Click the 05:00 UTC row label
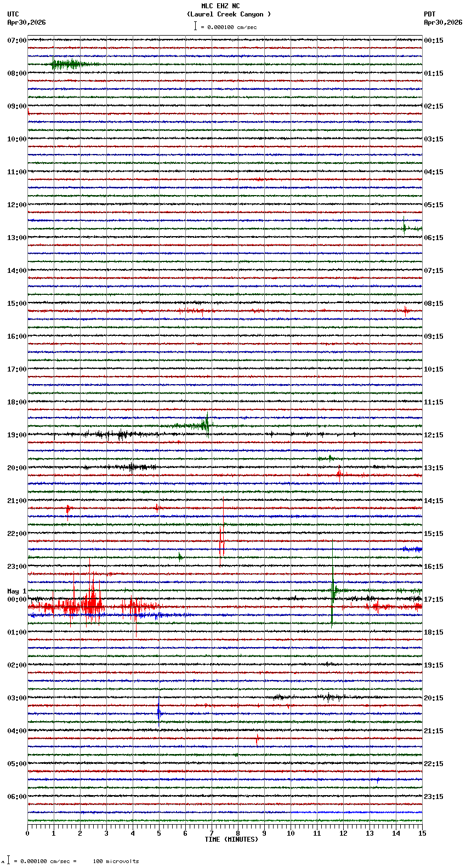Screen dimensions: 466x868 [x=17, y=764]
